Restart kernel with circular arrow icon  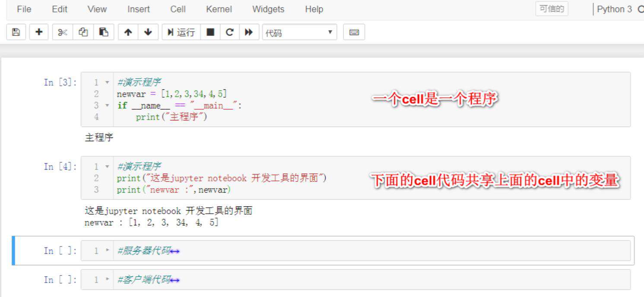[230, 32]
